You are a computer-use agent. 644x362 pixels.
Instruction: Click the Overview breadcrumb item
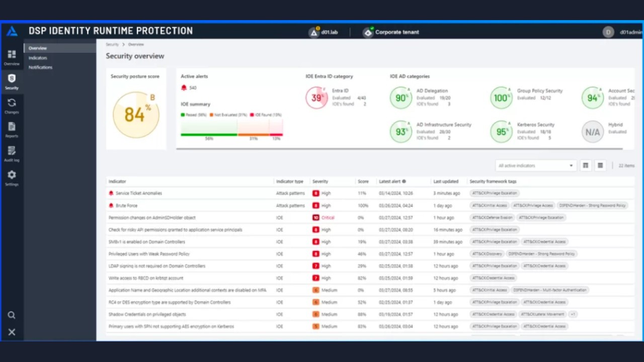click(x=136, y=44)
